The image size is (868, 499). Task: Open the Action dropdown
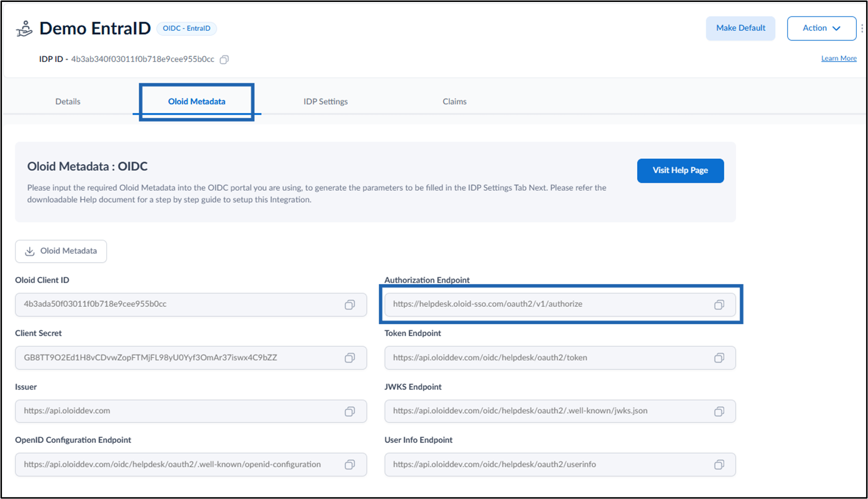coord(821,28)
